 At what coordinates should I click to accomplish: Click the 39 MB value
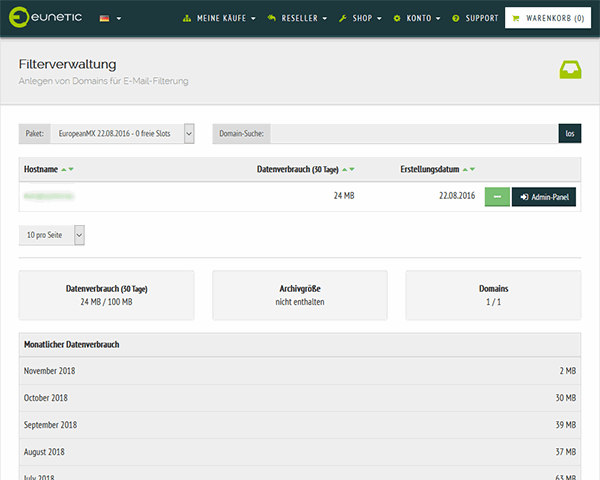pos(566,425)
